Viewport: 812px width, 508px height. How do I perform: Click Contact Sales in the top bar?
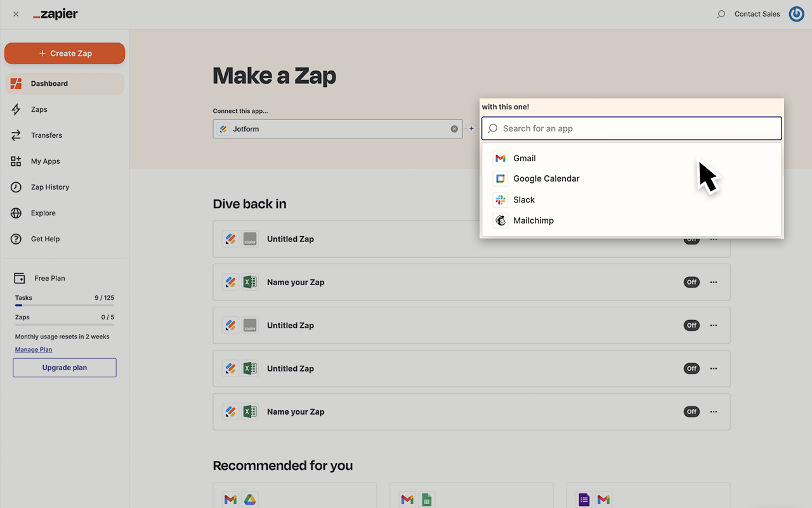pos(757,13)
